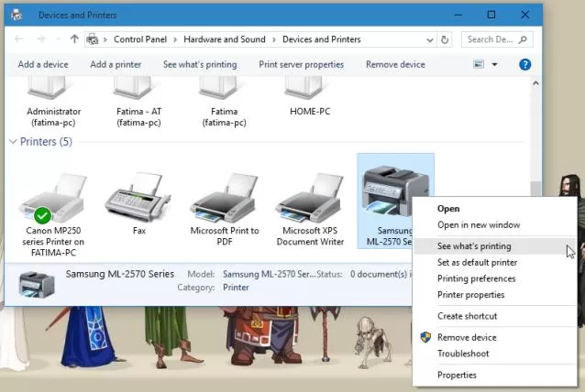
Task: Click the Category value Printer in details
Action: pyautogui.click(x=236, y=288)
